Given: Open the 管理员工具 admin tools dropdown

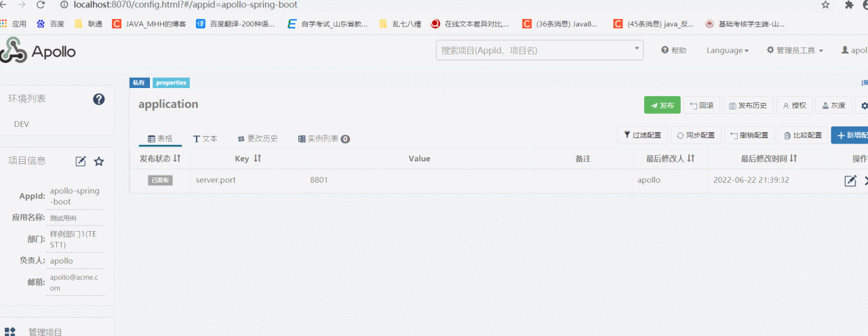Looking at the screenshot, I should pyautogui.click(x=795, y=50).
